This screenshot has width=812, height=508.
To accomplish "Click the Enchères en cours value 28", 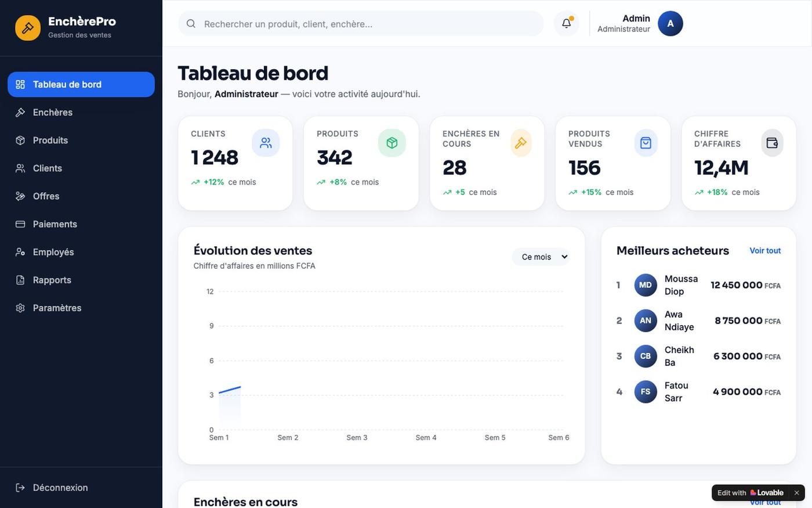I will tap(455, 168).
